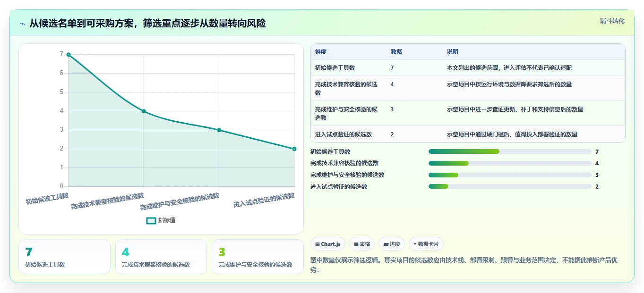Viewport: 644px width, 293px height.
Task: Click the x-axis label 初始候选工具数 on the chart
Action: click(47, 198)
